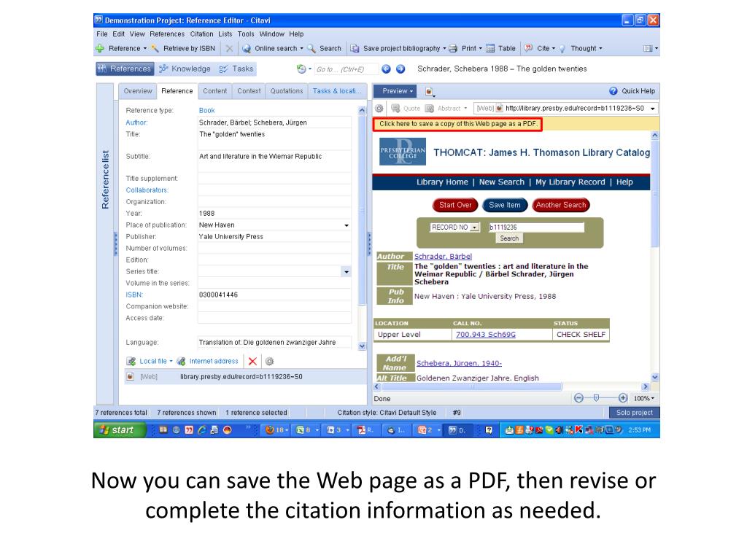
Task: Click the Another Search button
Action: [561, 205]
